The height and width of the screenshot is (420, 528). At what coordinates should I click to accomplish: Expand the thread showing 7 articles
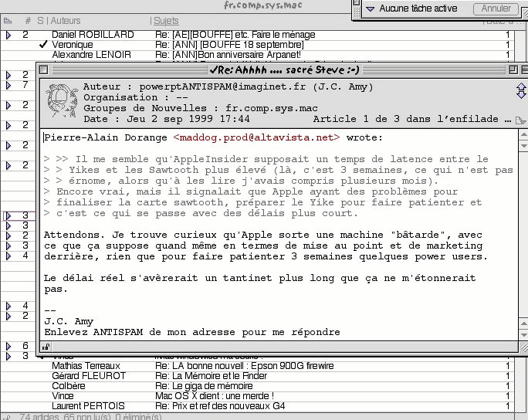point(8,85)
